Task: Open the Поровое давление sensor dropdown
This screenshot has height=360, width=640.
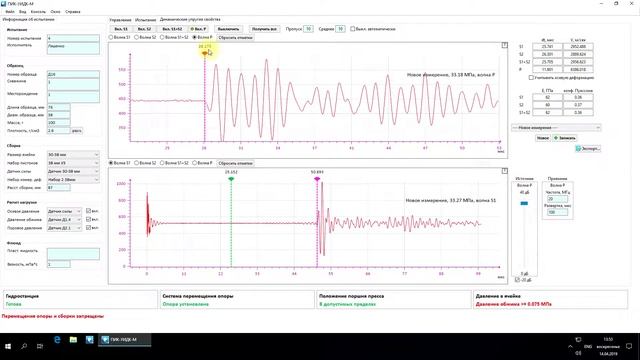Action: (x=64, y=228)
